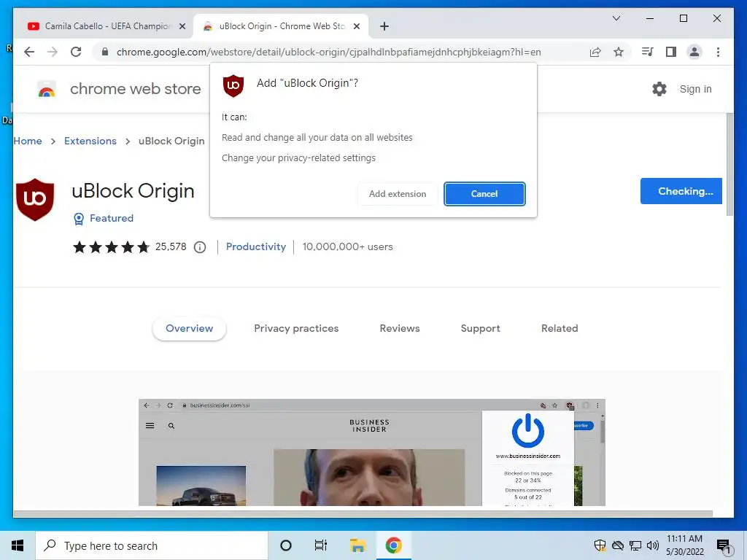Click Sign in link
Screen dimensions: 747x560
point(695,89)
